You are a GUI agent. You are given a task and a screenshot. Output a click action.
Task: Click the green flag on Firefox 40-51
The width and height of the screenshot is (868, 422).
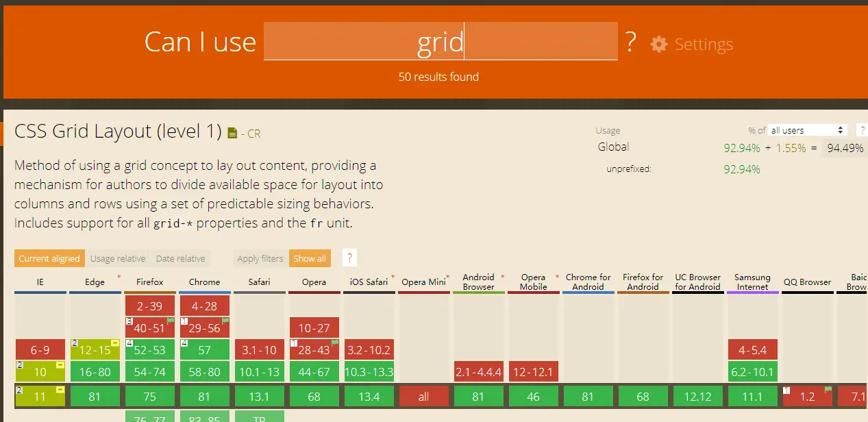click(171, 321)
